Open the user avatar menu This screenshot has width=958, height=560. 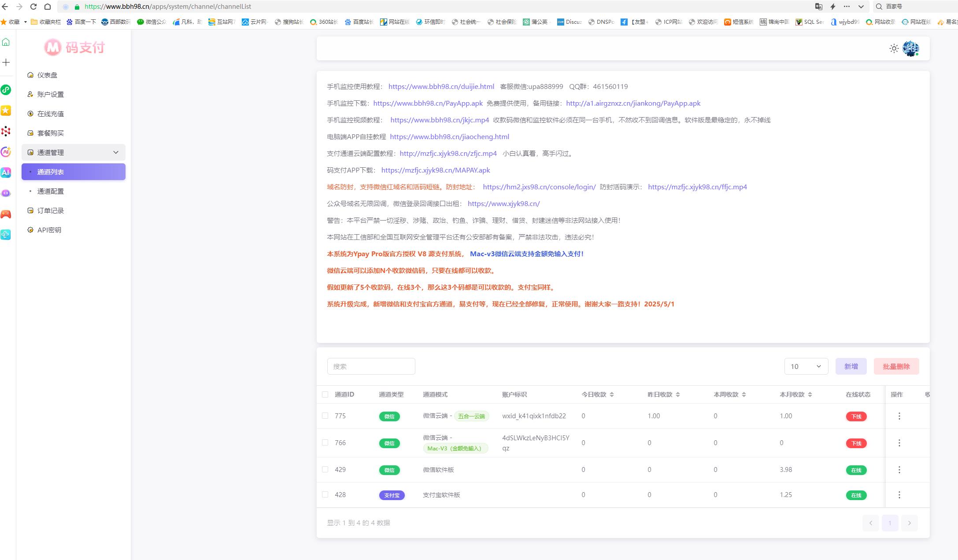[x=910, y=48]
